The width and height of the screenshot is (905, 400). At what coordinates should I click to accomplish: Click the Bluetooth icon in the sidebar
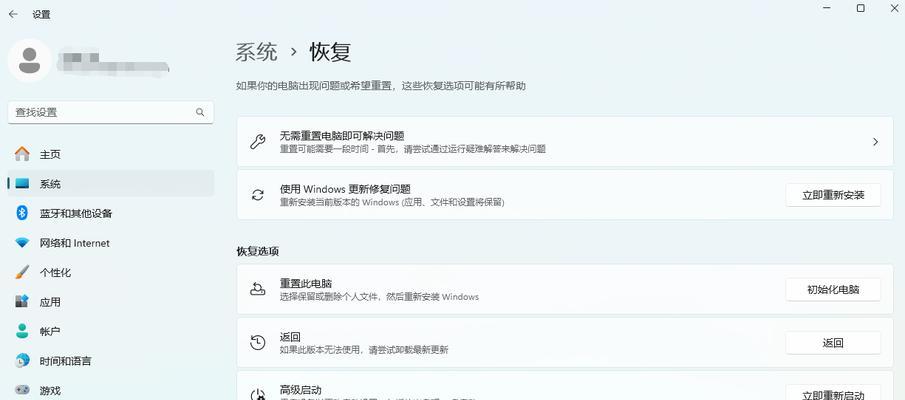[x=22, y=213]
